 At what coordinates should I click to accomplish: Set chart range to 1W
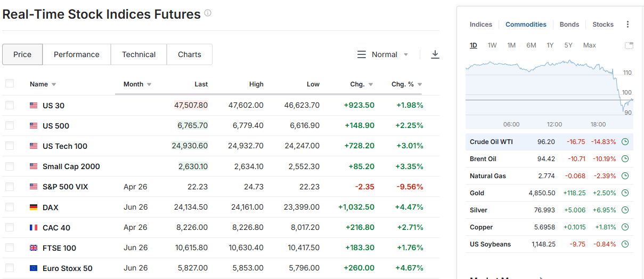(x=492, y=45)
